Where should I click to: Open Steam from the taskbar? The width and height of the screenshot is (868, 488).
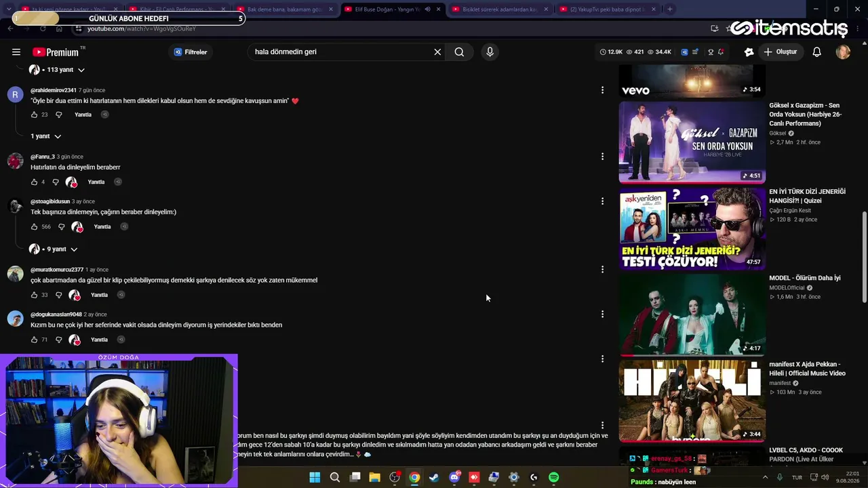pyautogui.click(x=434, y=477)
